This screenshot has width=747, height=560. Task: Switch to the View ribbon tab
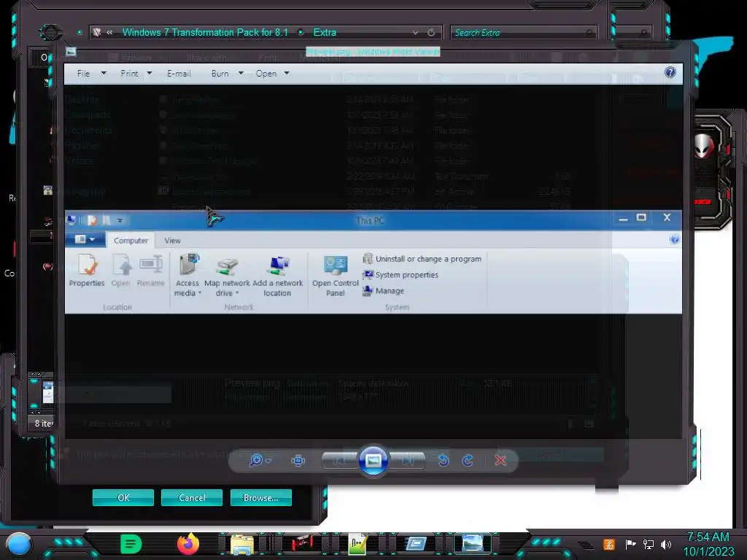(172, 241)
